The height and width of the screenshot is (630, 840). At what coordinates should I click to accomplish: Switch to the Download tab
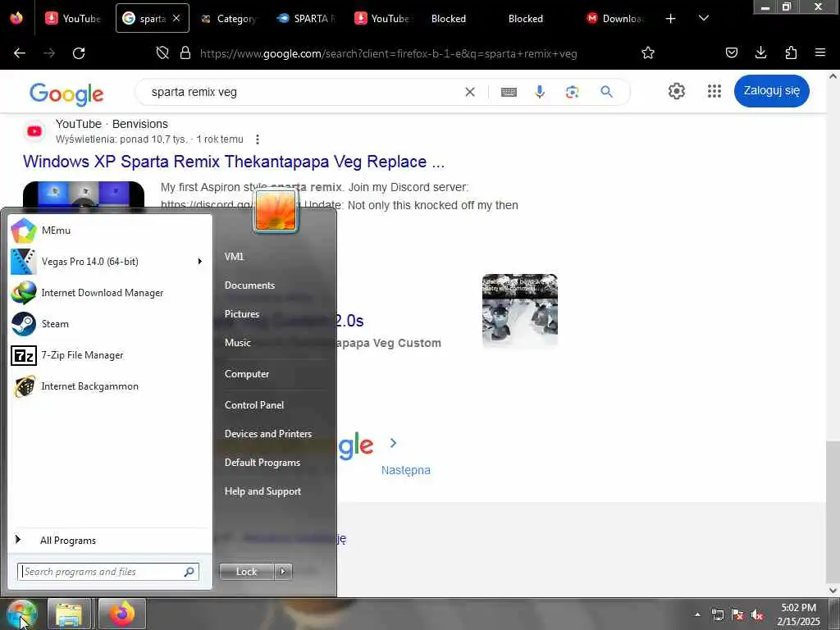(614, 19)
